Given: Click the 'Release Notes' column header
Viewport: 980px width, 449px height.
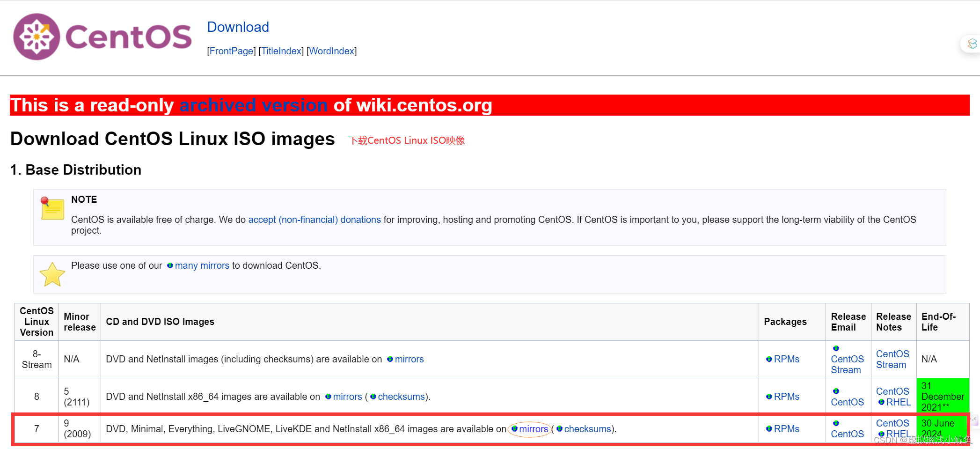Looking at the screenshot, I should coord(893,322).
